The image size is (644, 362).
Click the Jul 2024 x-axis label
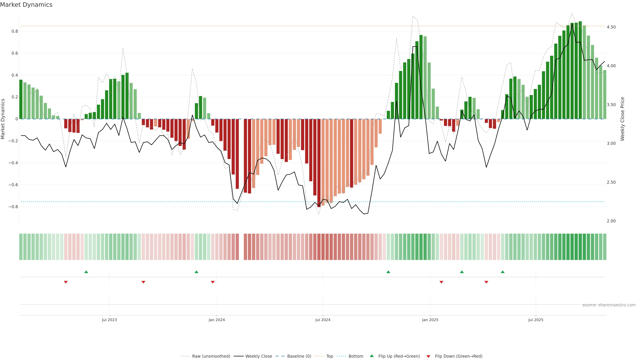click(323, 320)
